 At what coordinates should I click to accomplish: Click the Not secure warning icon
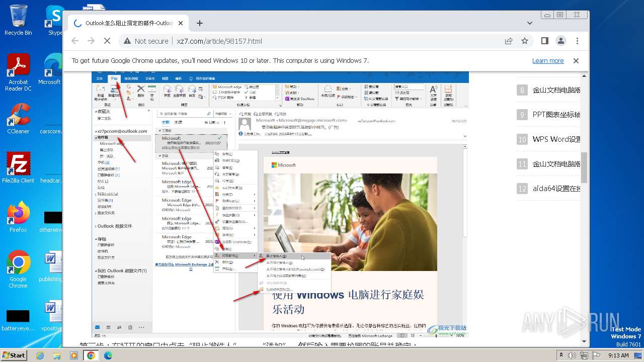click(x=127, y=41)
